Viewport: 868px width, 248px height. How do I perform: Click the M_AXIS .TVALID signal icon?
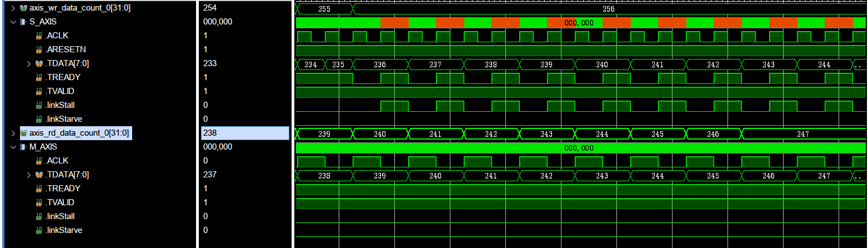39,203
